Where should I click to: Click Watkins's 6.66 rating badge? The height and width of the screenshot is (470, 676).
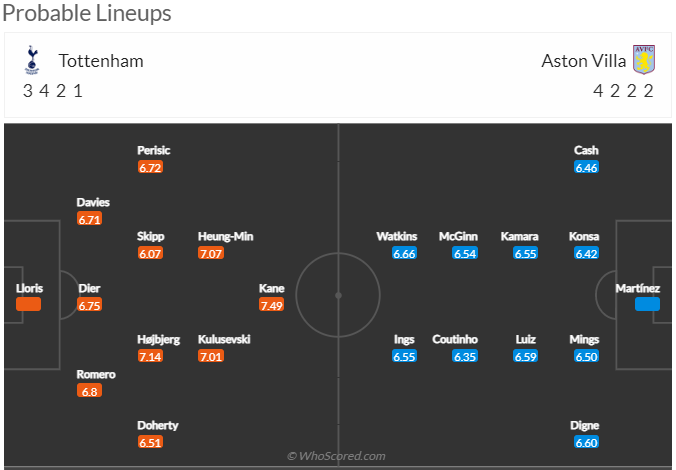tap(404, 253)
